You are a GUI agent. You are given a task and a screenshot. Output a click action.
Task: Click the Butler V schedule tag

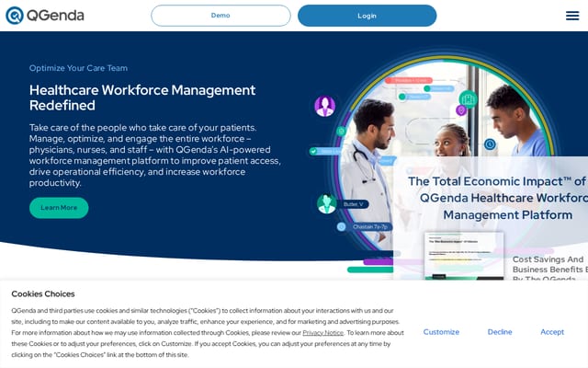click(x=353, y=204)
